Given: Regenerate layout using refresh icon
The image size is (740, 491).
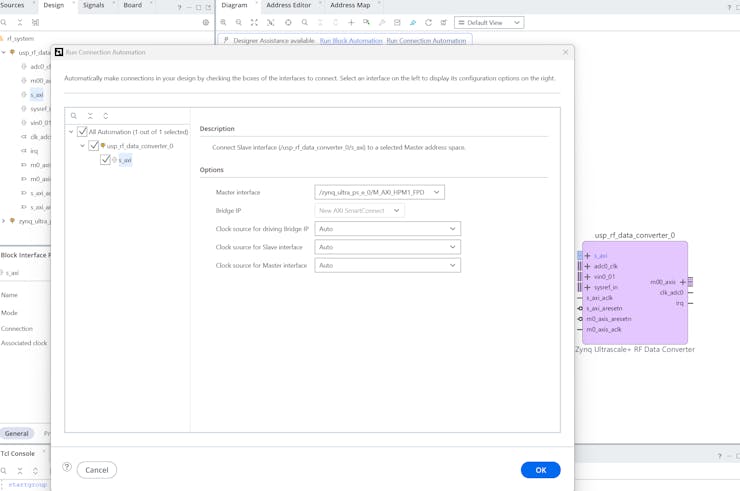Looking at the screenshot, I should pyautogui.click(x=428, y=22).
